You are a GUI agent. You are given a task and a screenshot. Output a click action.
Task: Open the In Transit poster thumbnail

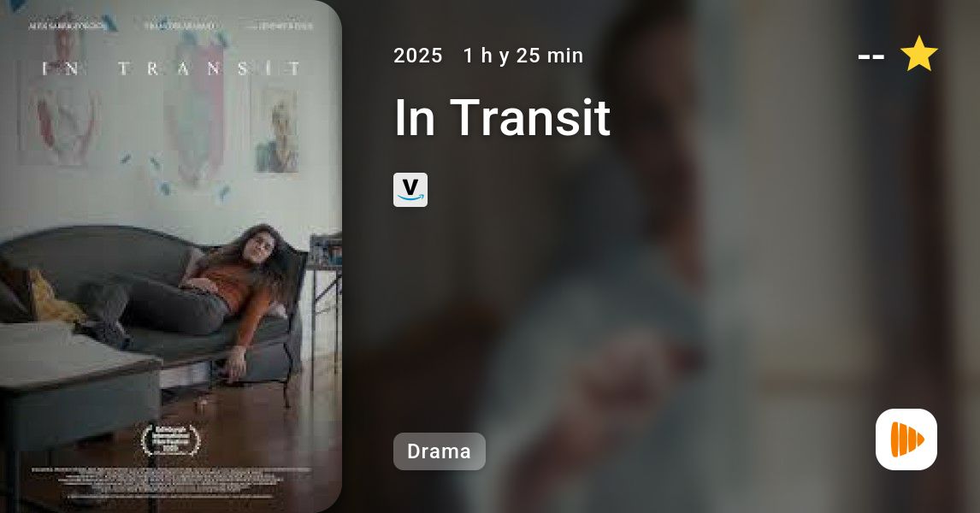point(171,256)
